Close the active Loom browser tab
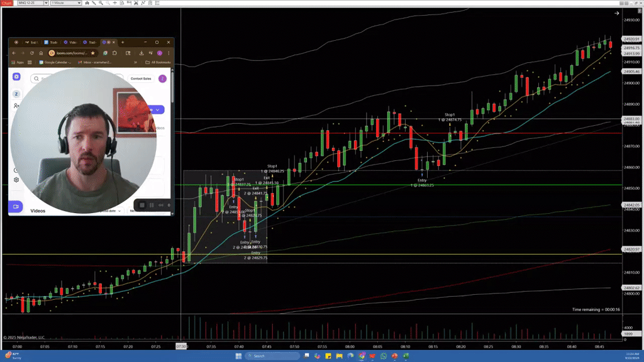The width and height of the screenshot is (644, 362). [114, 42]
